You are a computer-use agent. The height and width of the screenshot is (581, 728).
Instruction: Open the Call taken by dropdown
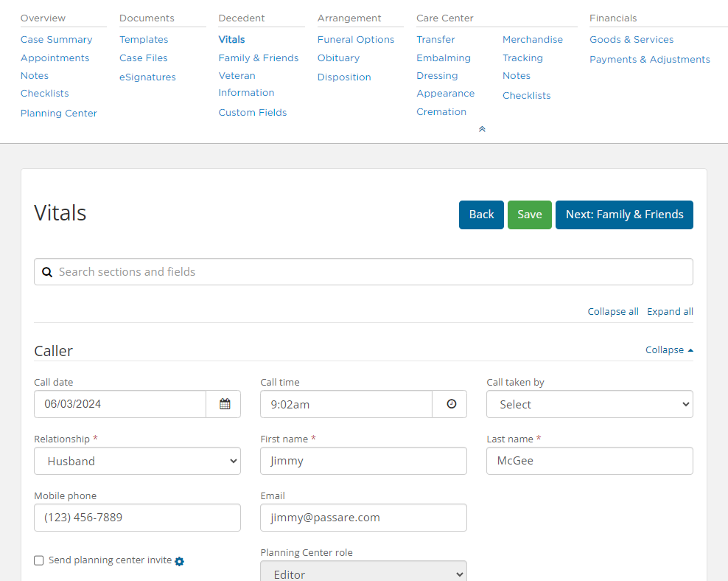[x=589, y=404]
